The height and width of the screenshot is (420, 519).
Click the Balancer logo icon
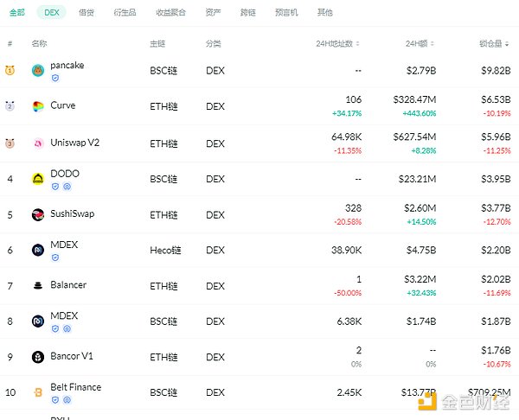(x=38, y=285)
